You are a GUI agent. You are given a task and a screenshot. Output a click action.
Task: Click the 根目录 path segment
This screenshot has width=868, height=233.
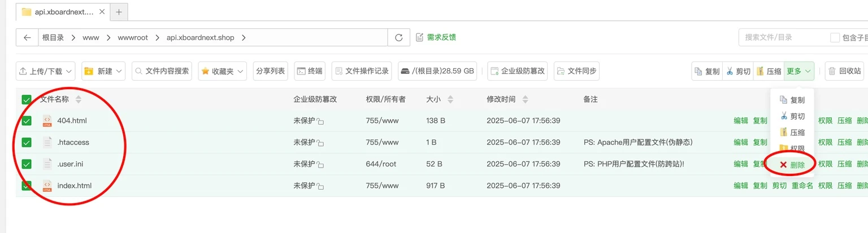click(x=53, y=38)
